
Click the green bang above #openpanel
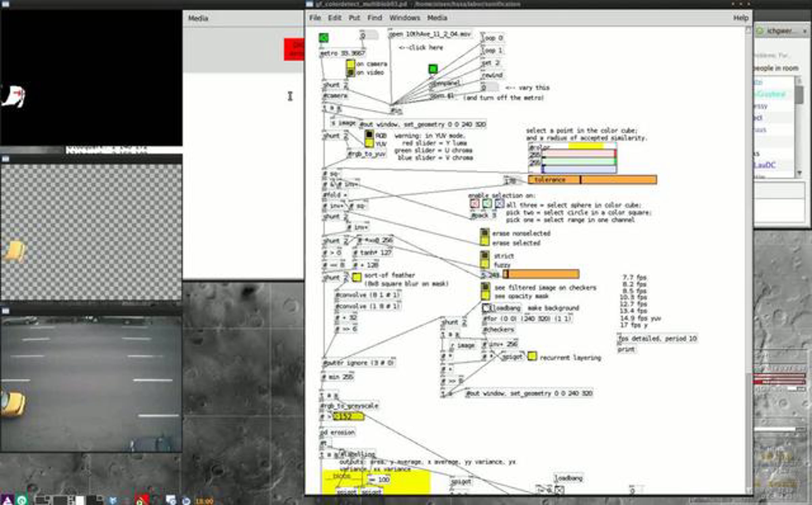(x=433, y=69)
